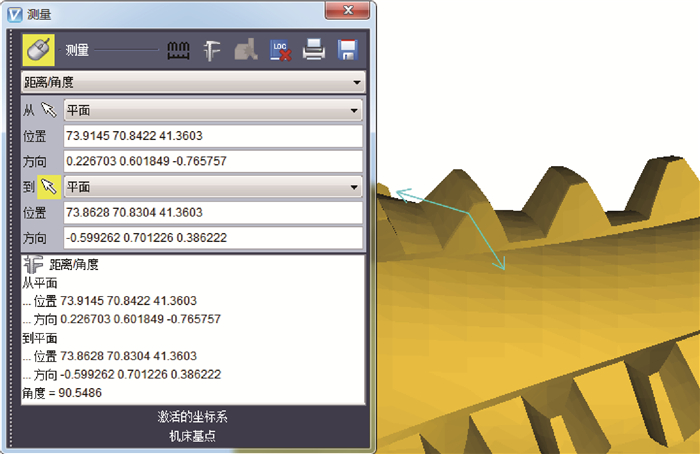Print the measurement results

pyautogui.click(x=314, y=49)
